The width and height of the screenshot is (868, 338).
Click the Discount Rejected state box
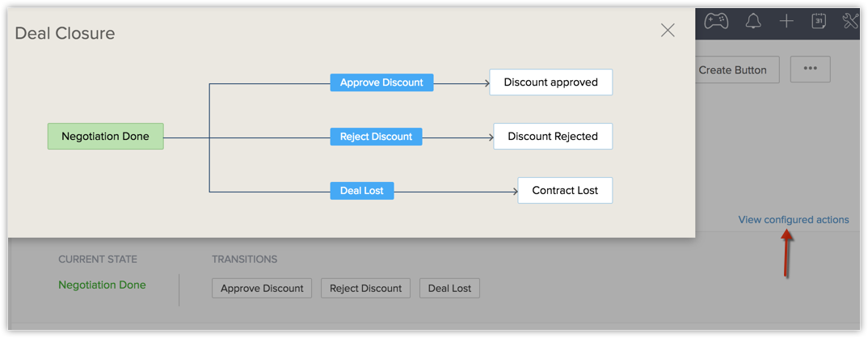click(x=553, y=137)
